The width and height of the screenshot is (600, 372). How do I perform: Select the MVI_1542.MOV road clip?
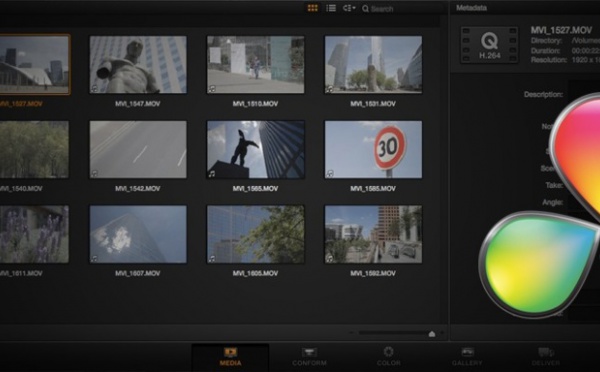[x=138, y=150]
